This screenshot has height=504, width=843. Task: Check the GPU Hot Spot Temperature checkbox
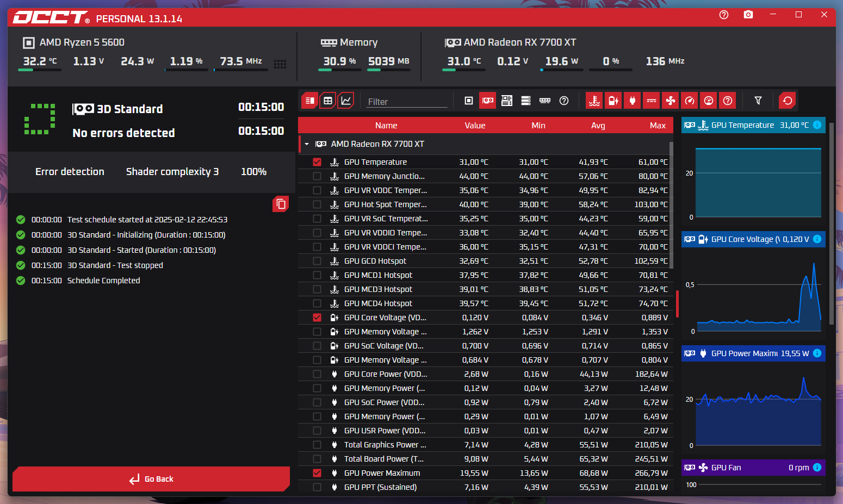tap(317, 204)
